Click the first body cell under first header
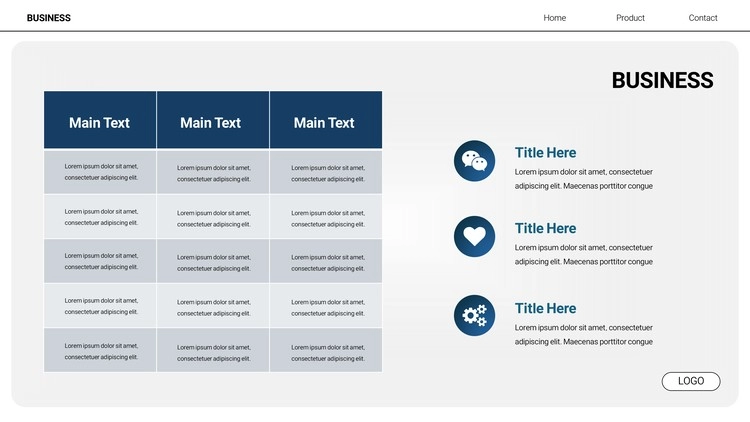 click(100, 172)
